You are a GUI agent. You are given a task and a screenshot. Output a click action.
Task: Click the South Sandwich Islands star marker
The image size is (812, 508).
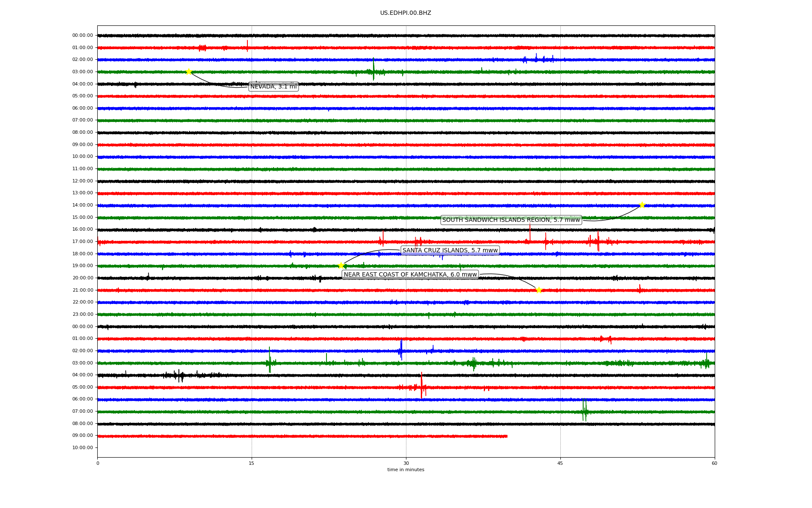(x=642, y=205)
